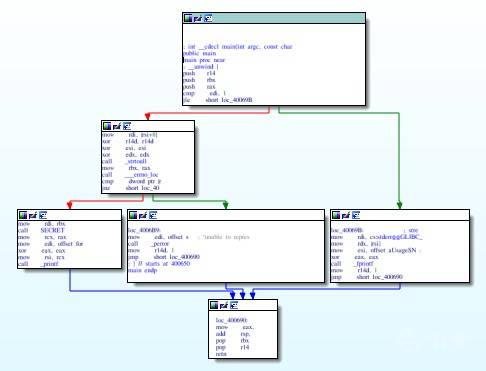Click the 'mov rdi, cs:stderr@@GLIBC' instruction
486x371 pixels.
click(x=377, y=237)
